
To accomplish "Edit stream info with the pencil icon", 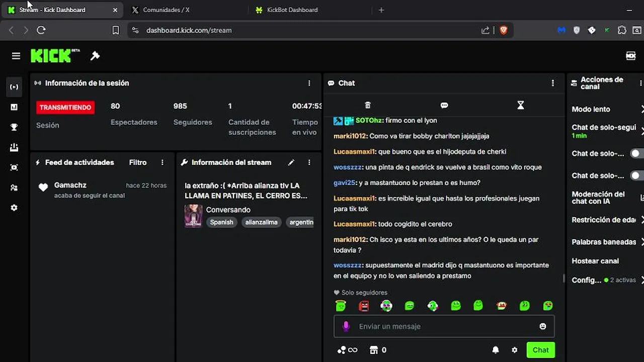I will 291,162.
